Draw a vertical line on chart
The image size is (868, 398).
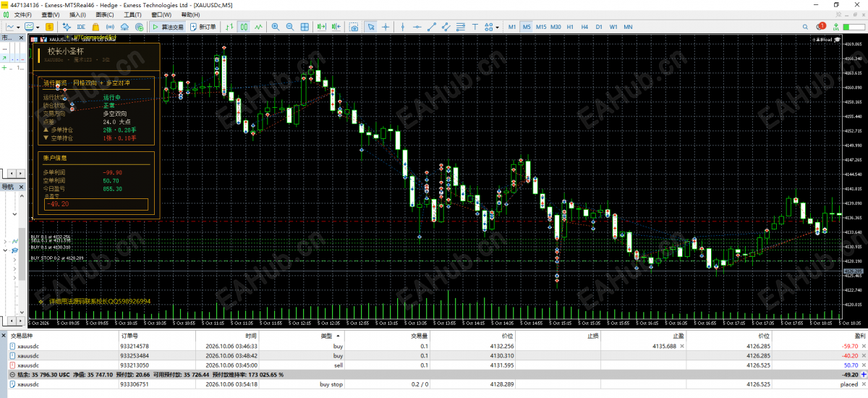point(403,27)
